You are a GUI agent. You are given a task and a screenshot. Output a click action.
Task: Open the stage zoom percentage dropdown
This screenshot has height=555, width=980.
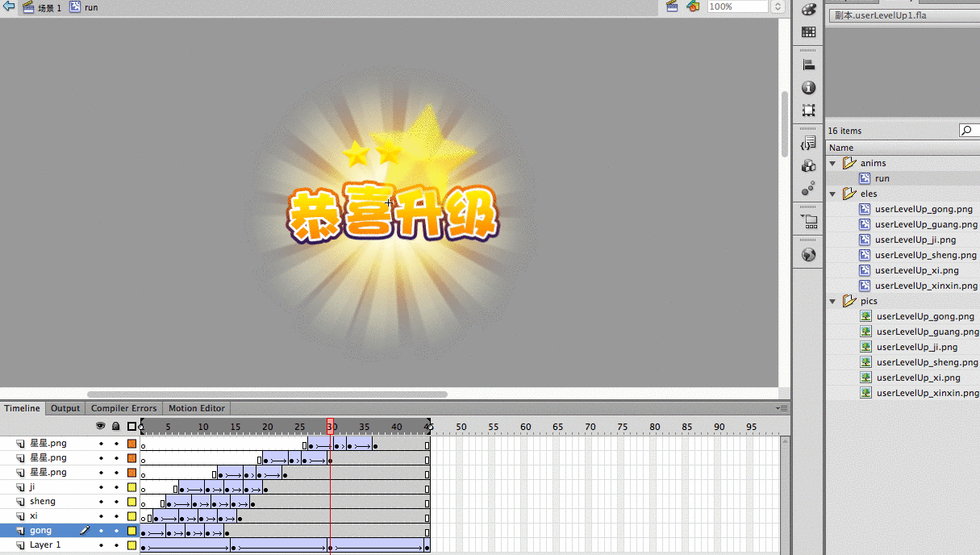[778, 6]
